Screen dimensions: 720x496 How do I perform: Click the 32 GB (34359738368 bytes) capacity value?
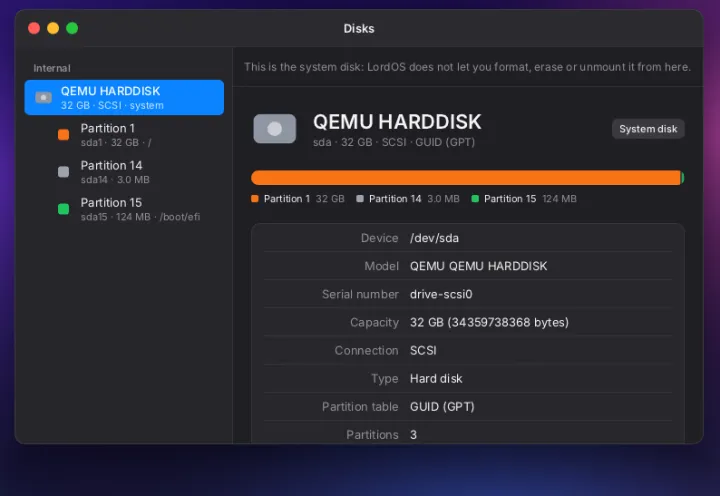click(x=489, y=322)
